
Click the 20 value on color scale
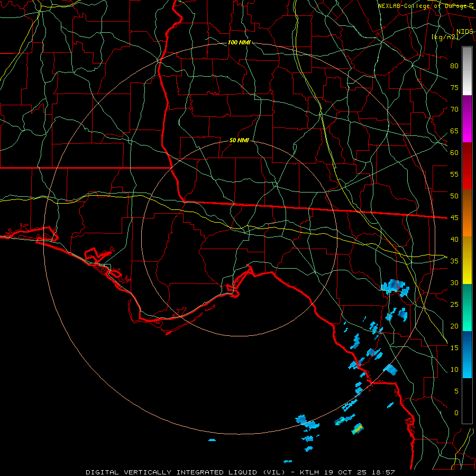click(454, 326)
